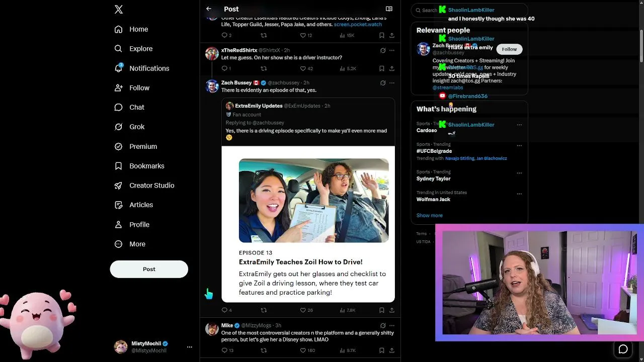Viewport: 644px width, 362px height.
Task: Open account menu dots beside MistyMochii
Action: click(x=190, y=347)
